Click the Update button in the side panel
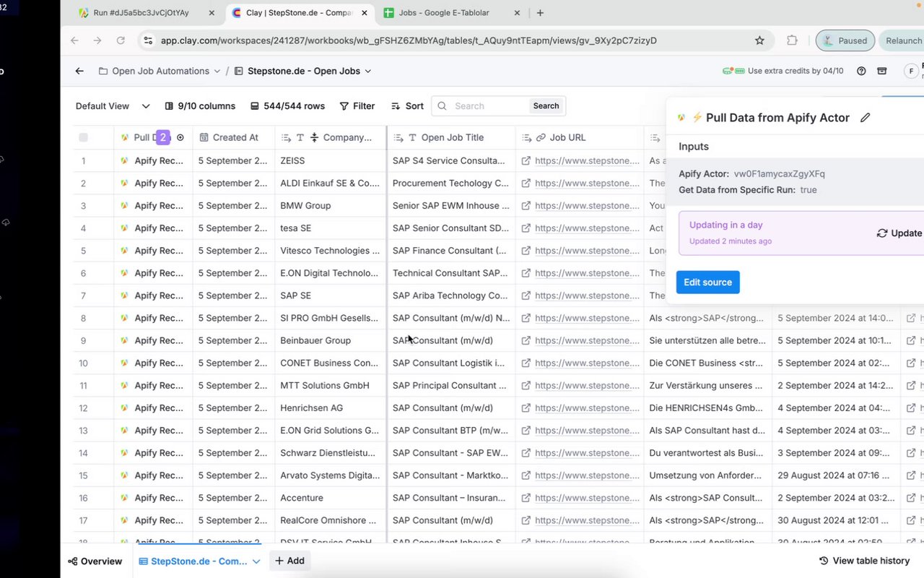Image resolution: width=924 pixels, height=578 pixels. [899, 233]
